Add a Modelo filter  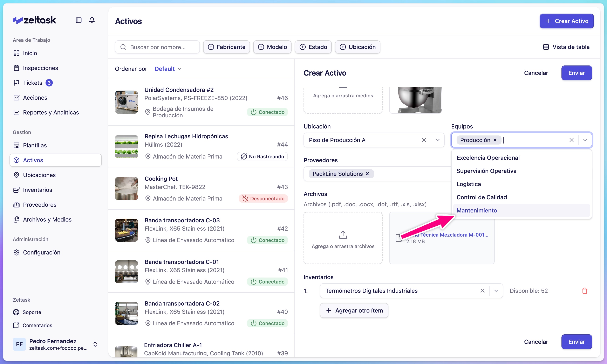[272, 47]
